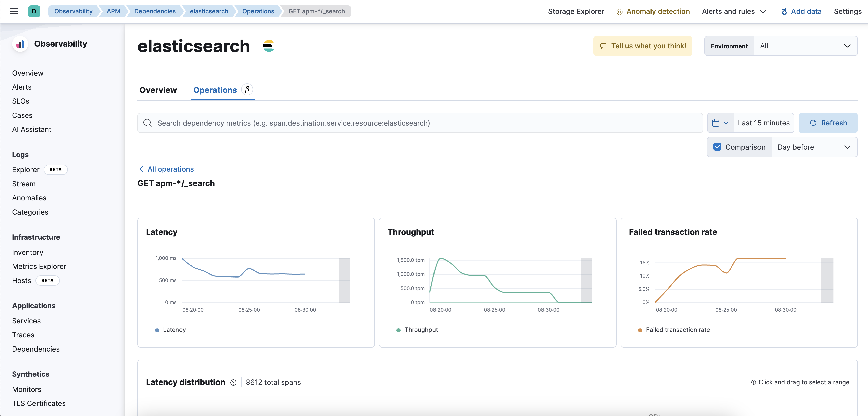Viewport: 868px width, 416px height.
Task: Open Dependencies in sidebar
Action: [x=36, y=349]
